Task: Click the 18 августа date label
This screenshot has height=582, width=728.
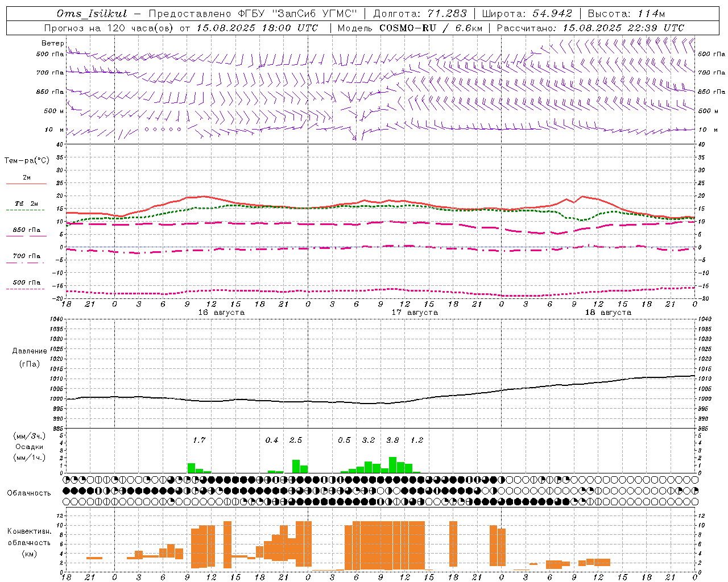Action: click(608, 313)
